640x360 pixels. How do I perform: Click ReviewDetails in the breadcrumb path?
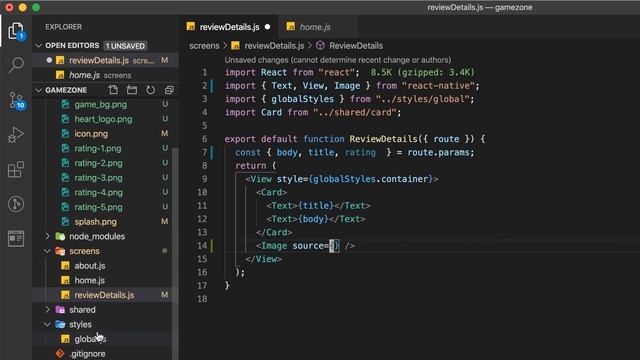(x=356, y=46)
